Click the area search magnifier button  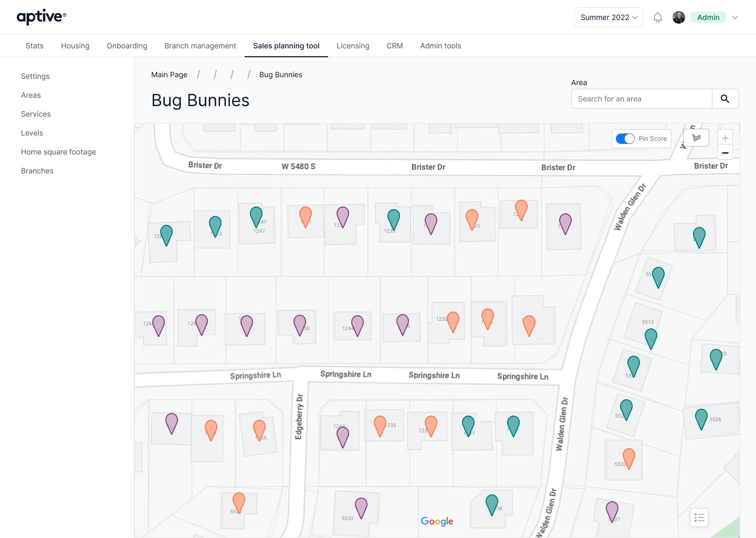(725, 99)
